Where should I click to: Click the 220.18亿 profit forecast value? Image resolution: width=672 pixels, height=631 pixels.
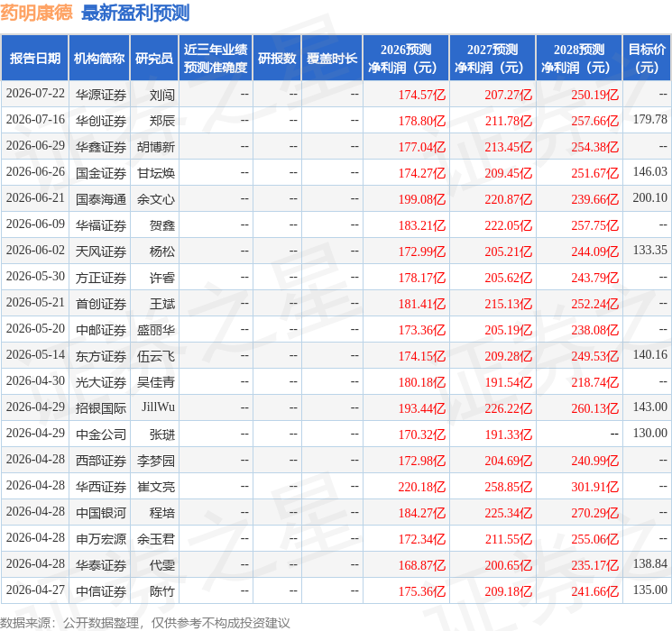[x=422, y=487]
